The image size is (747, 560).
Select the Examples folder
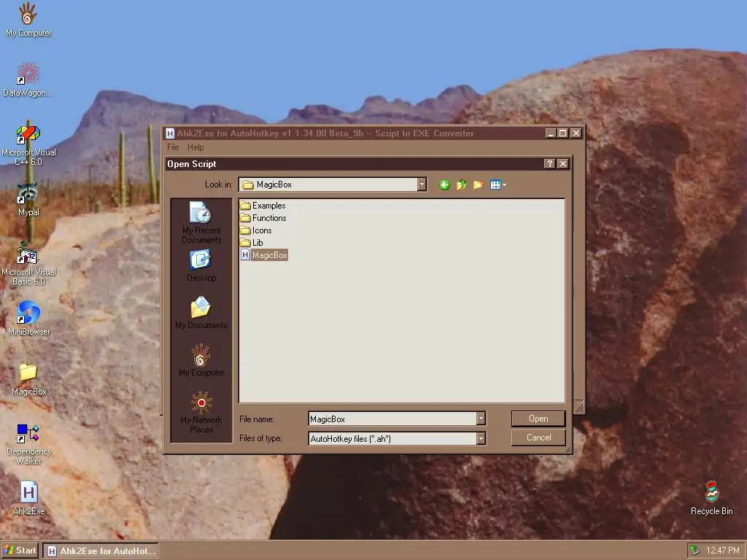coord(263,206)
